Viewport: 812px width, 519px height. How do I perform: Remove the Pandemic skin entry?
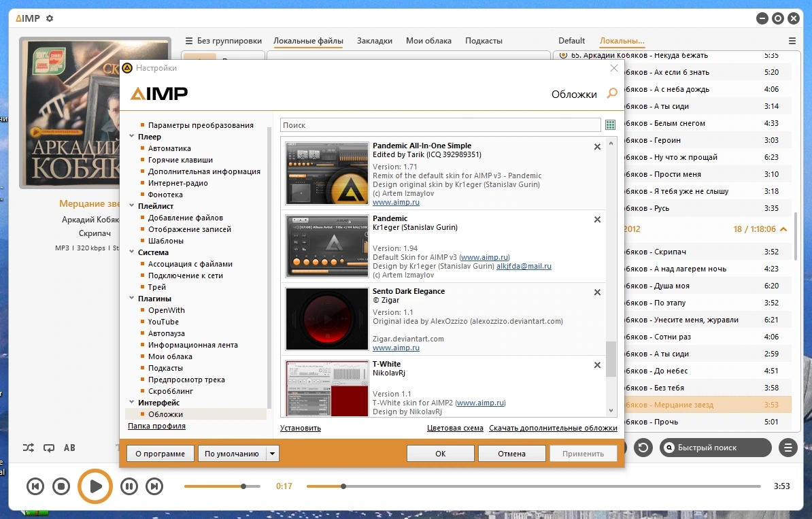[597, 220]
